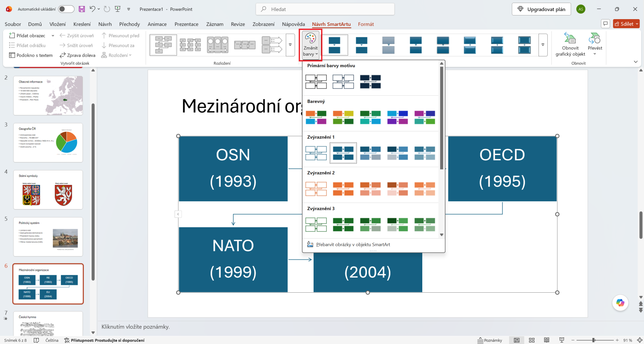Toggle the Automatické ukládání switch
Image resolution: width=644 pixels, height=344 pixels.
[66, 9]
